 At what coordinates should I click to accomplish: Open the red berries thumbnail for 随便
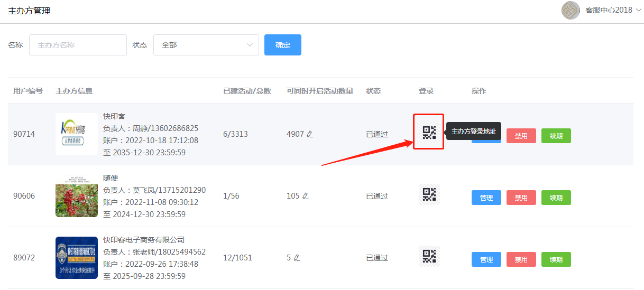click(77, 196)
